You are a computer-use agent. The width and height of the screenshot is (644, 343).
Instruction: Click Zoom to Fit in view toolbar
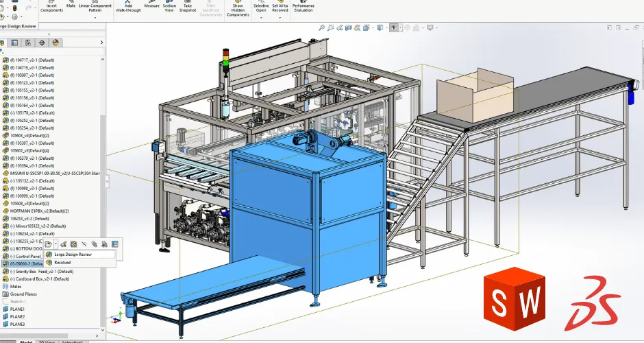[322, 28]
